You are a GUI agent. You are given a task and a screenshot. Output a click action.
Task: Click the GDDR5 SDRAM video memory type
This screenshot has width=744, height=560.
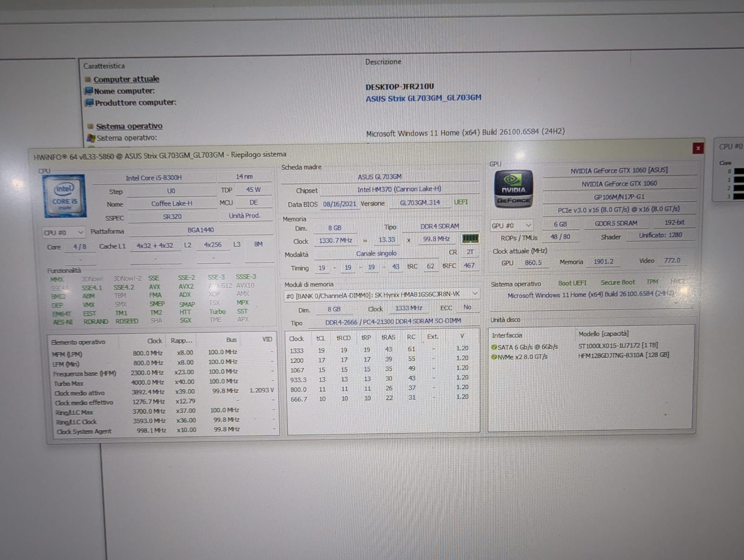click(616, 223)
